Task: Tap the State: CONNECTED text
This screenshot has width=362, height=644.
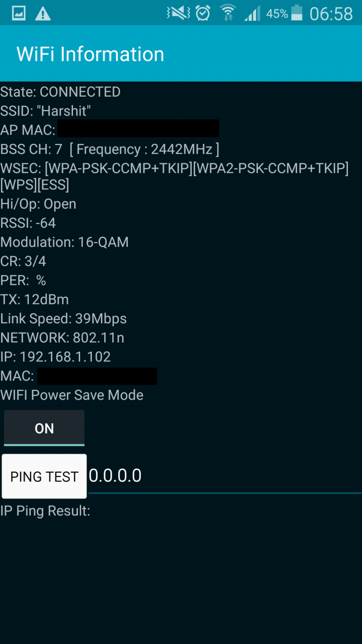Action: pos(60,92)
